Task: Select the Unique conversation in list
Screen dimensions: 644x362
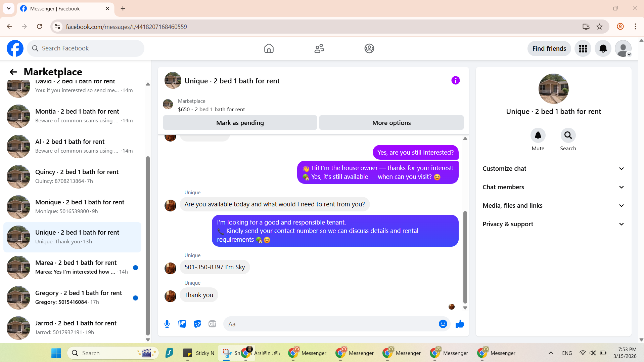Action: (72, 237)
